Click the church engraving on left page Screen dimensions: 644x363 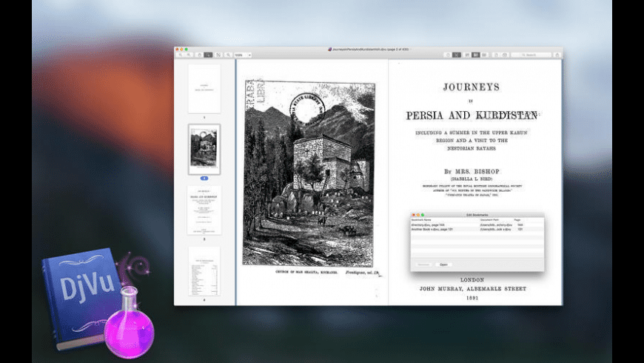[x=309, y=173]
